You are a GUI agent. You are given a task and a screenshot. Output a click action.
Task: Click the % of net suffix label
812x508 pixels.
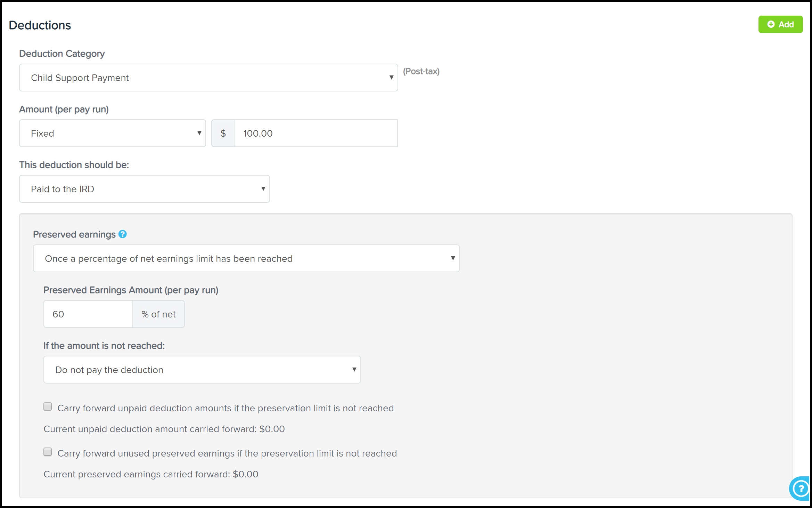[158, 314]
